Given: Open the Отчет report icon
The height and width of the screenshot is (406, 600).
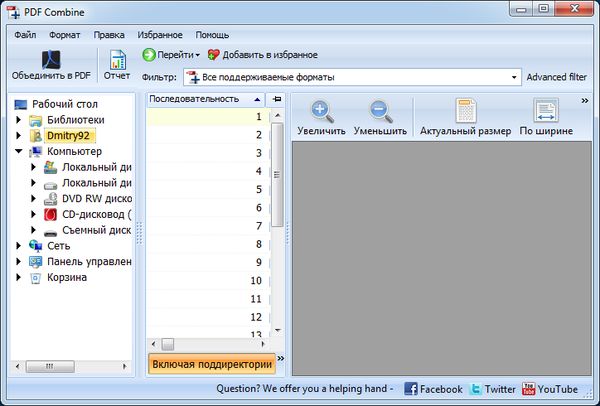Looking at the screenshot, I should (x=117, y=59).
